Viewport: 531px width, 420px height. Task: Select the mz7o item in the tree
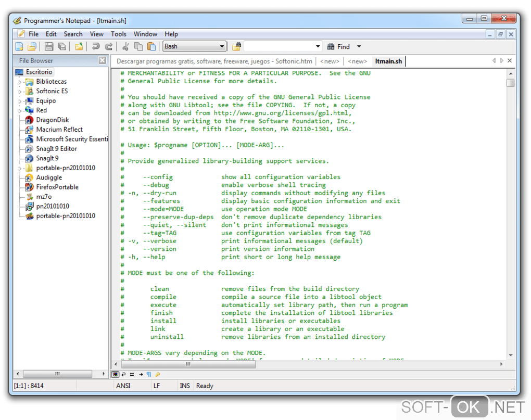pyautogui.click(x=44, y=197)
